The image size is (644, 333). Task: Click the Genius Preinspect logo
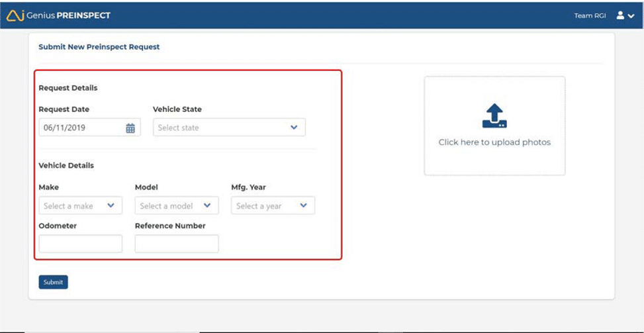pyautogui.click(x=59, y=15)
